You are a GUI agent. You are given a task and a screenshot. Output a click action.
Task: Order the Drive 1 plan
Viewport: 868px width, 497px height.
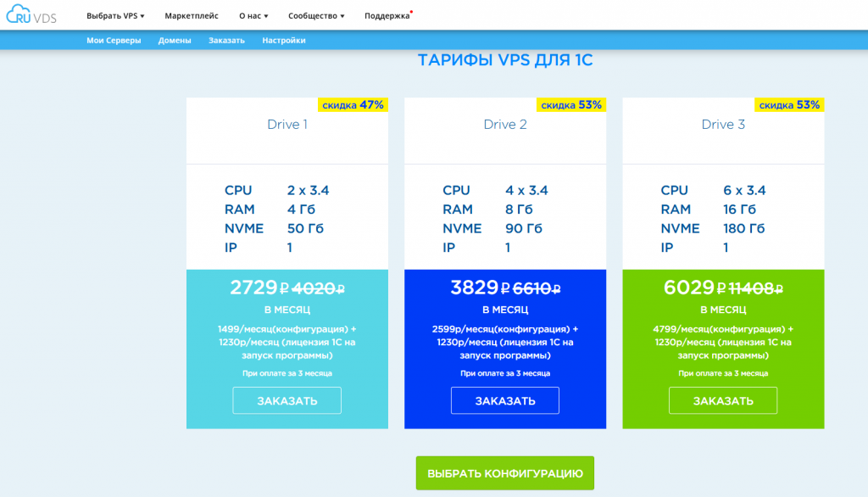pos(287,400)
